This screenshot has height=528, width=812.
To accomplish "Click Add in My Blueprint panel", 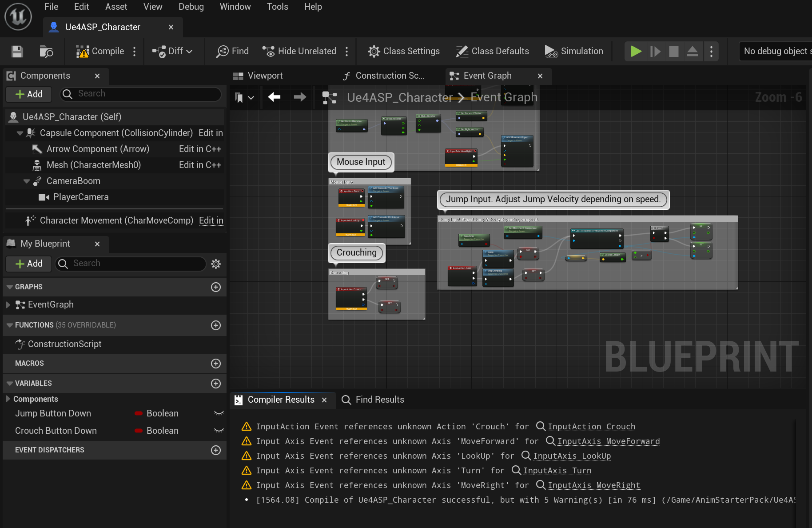I will coord(29,264).
